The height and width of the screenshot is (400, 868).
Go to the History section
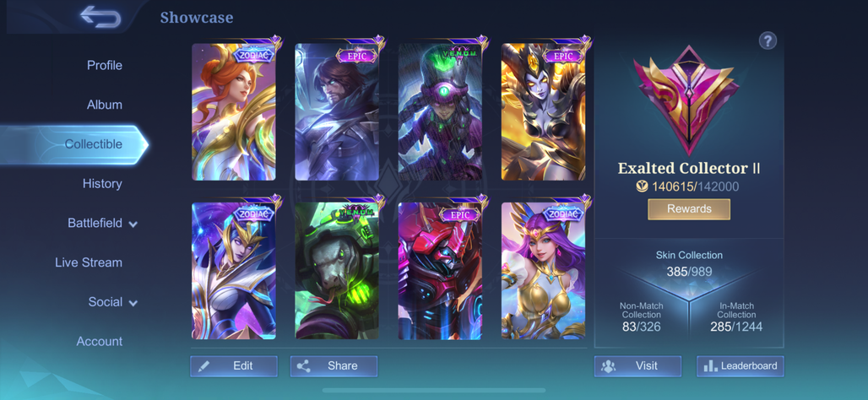point(102,184)
